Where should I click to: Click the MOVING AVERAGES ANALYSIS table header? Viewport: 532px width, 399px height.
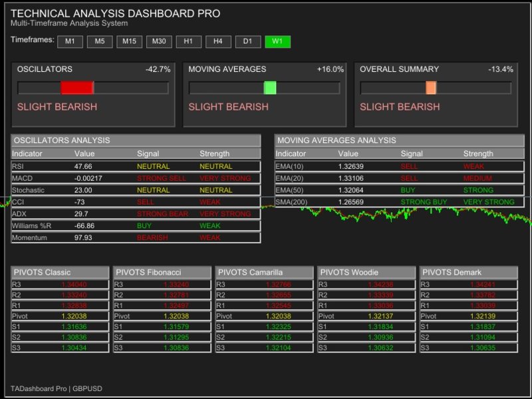tap(400, 140)
